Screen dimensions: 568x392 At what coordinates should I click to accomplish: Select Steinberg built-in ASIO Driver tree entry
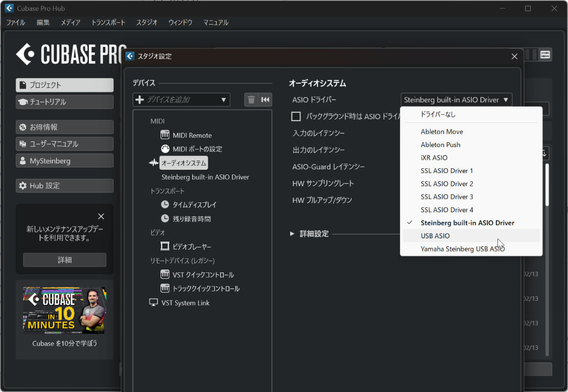coord(205,177)
